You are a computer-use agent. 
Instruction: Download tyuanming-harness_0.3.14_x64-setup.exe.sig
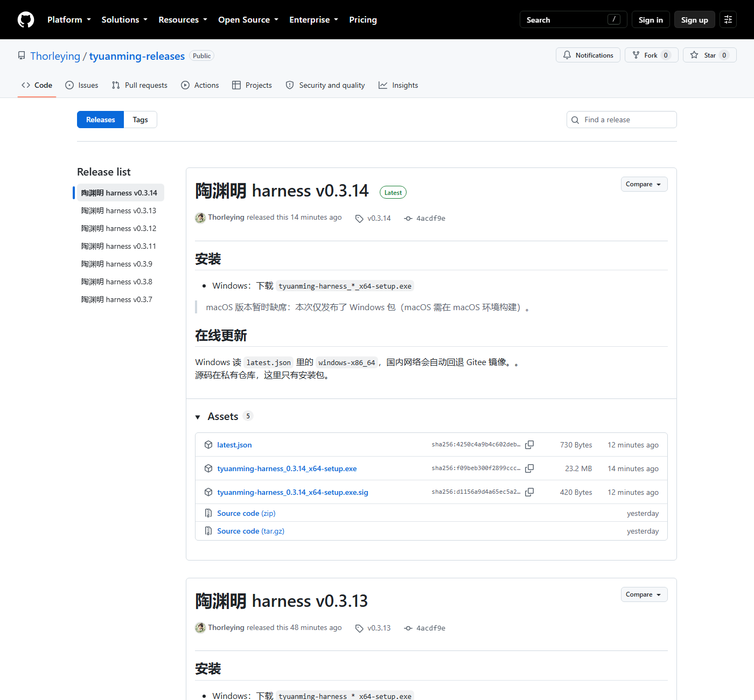pyautogui.click(x=293, y=492)
